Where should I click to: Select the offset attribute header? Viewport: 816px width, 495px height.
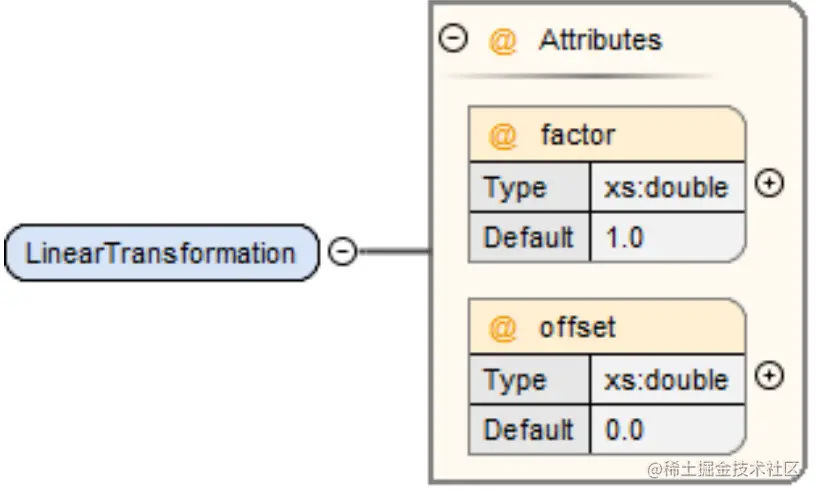tap(607, 327)
